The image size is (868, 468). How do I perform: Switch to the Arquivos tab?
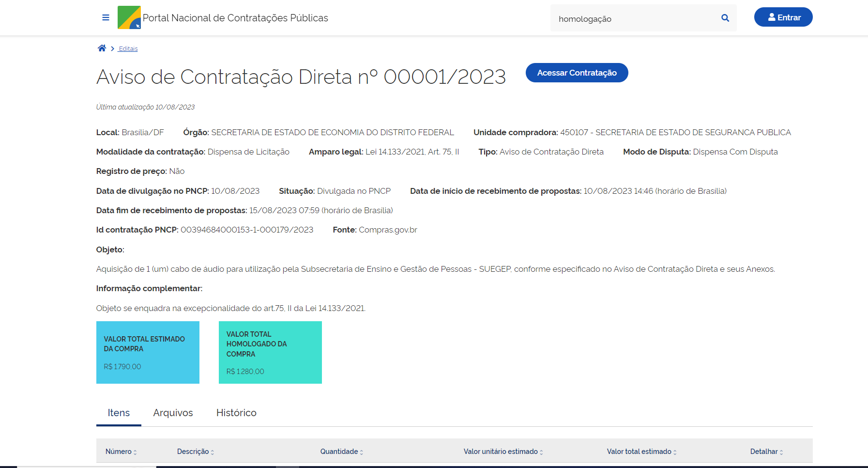tap(173, 413)
